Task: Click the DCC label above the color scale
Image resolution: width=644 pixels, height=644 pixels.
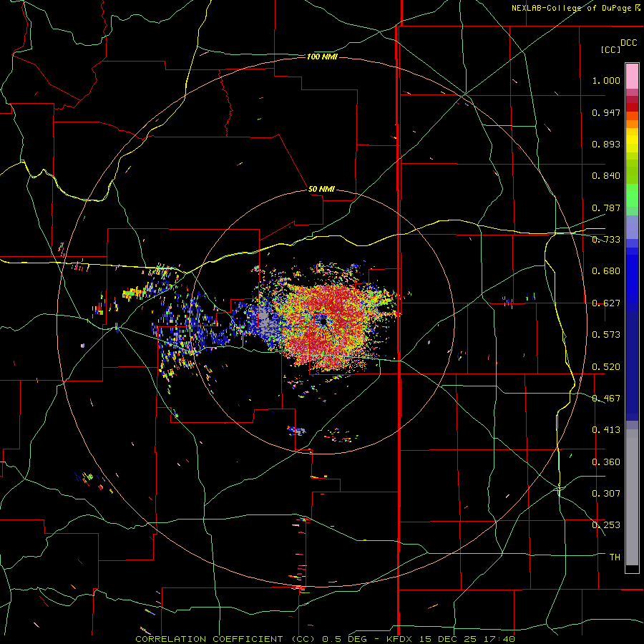Action: click(x=628, y=43)
